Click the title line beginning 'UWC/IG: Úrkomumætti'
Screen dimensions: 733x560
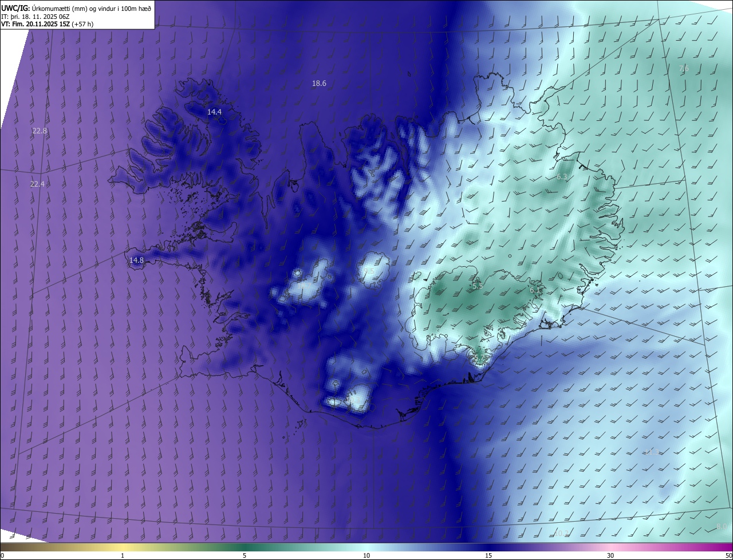click(77, 7)
